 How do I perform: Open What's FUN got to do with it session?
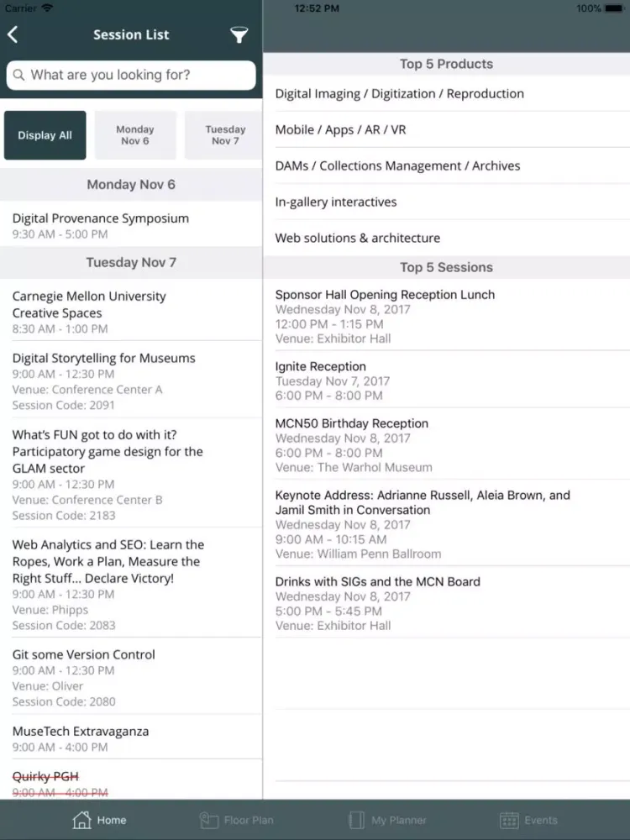(131, 473)
